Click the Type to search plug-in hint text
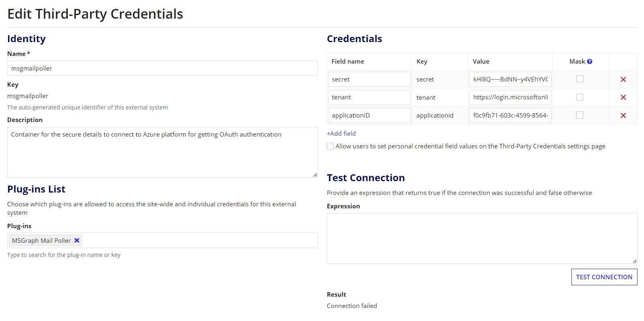 (x=64, y=255)
